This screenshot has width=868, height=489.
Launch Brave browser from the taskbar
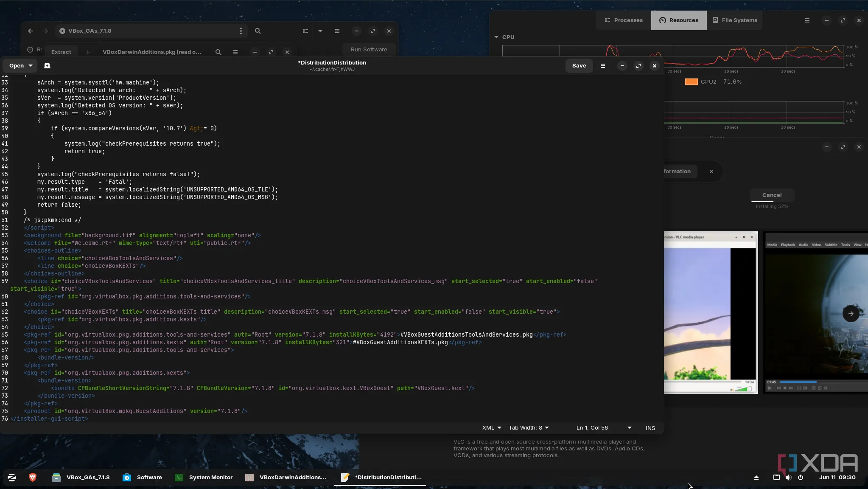click(x=33, y=478)
